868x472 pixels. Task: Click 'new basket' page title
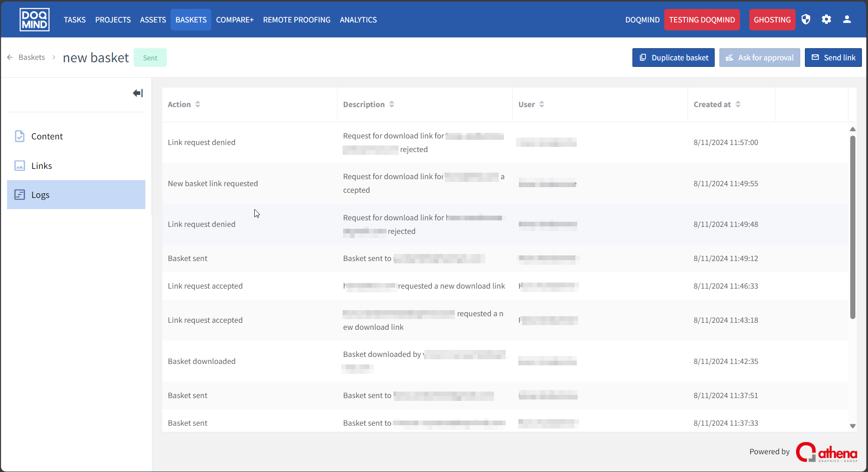click(96, 58)
